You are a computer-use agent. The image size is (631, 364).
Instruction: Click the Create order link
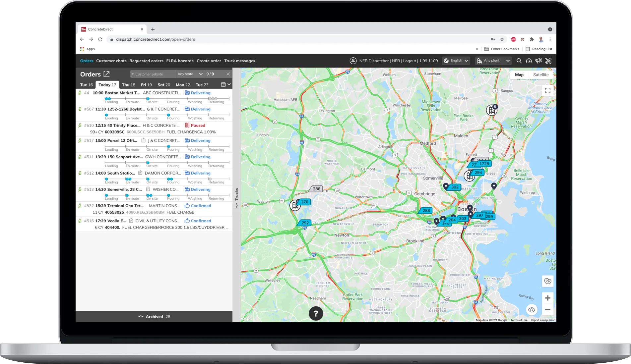click(x=209, y=61)
